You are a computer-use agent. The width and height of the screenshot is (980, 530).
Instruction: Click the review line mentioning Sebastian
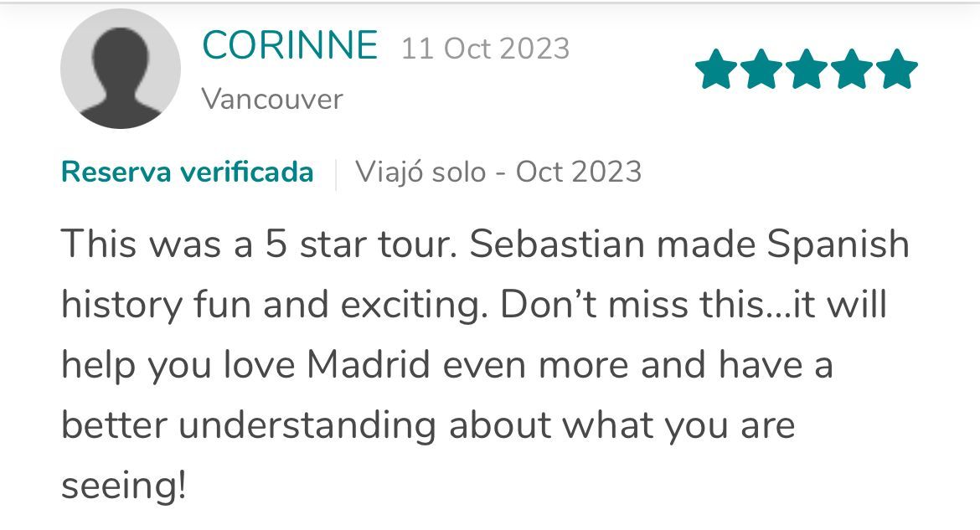pyautogui.click(x=485, y=243)
